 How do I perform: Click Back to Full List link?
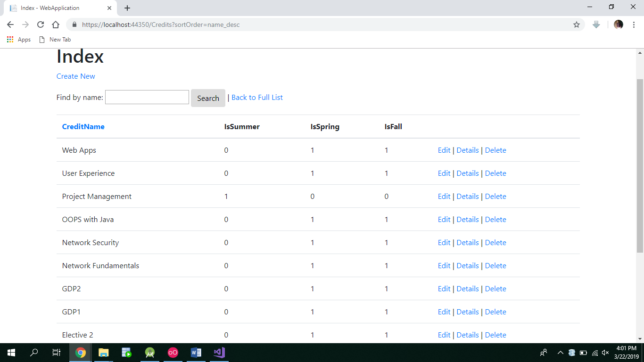click(x=257, y=98)
